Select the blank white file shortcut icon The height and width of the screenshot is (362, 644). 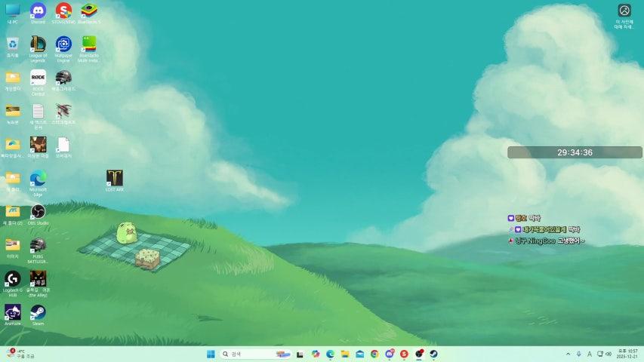pos(63,147)
